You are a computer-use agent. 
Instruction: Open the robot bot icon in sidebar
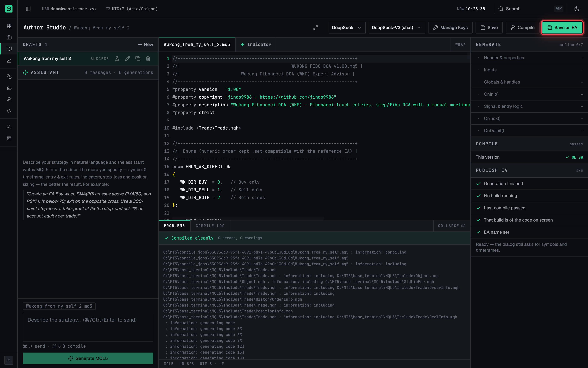9,88
